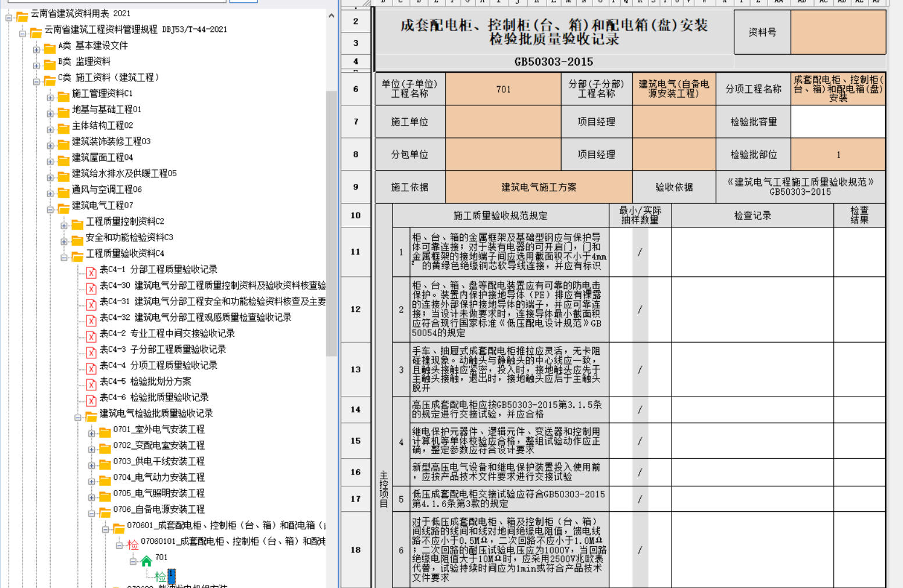
Task: Select spreadsheet row header 10
Action: (x=356, y=215)
